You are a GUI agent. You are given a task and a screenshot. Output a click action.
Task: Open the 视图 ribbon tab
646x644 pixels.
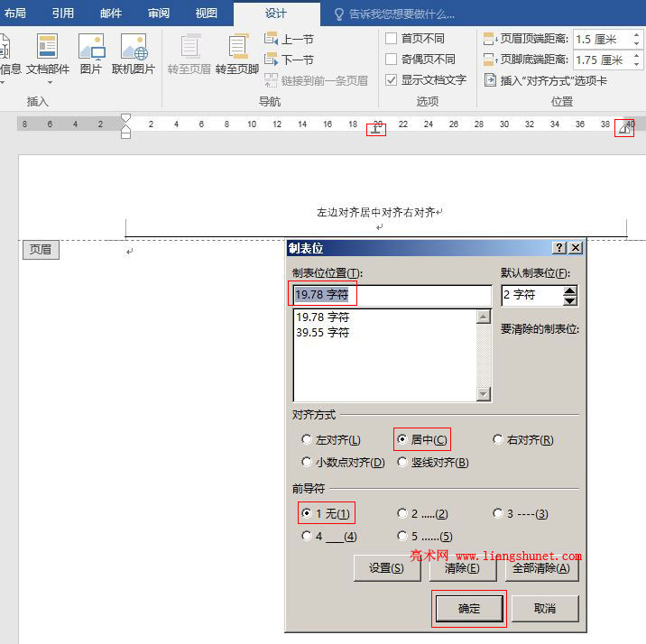point(207,14)
